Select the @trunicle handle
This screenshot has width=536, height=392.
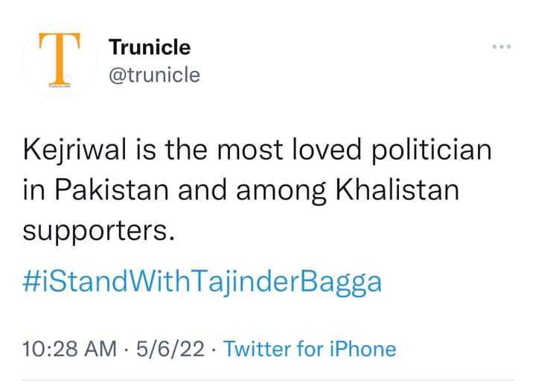pos(155,75)
